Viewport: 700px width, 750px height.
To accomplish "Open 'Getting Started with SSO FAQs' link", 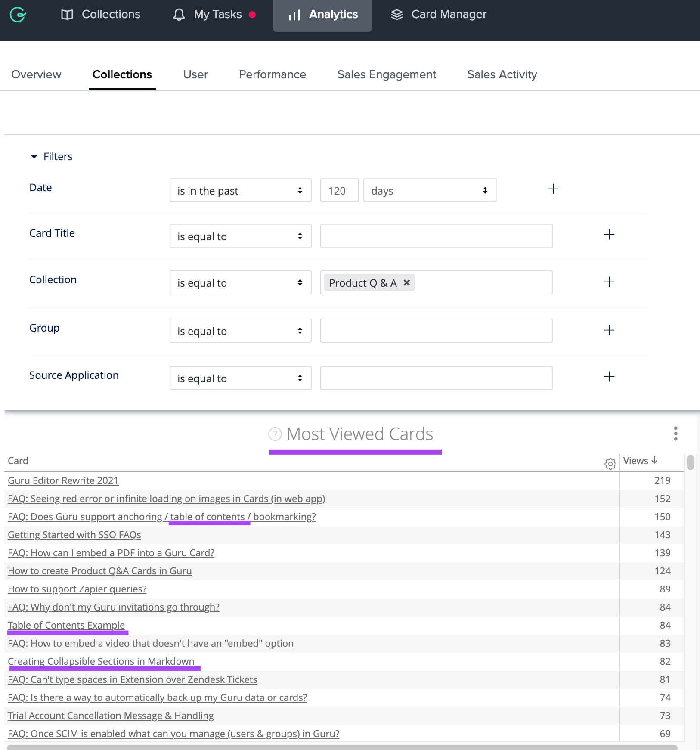I will 74,535.
